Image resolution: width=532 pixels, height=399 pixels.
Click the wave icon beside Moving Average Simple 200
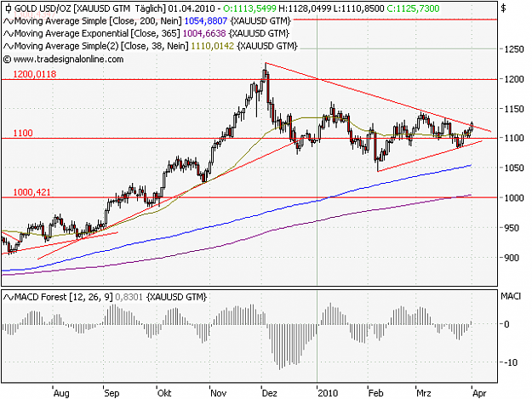(9, 21)
